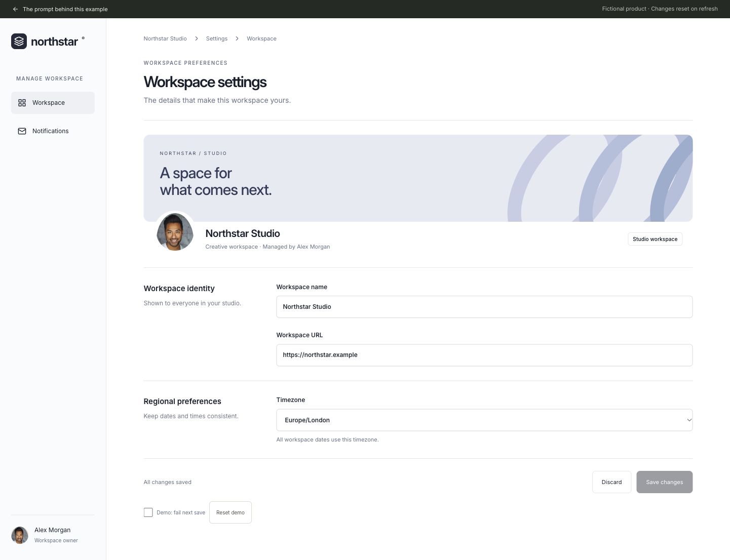Click the northstar wordmark in the sidebar

tap(55, 42)
